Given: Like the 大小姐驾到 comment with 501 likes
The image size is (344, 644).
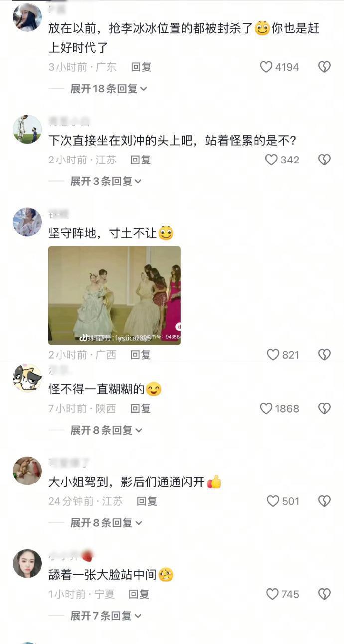Looking at the screenshot, I should 273,501.
